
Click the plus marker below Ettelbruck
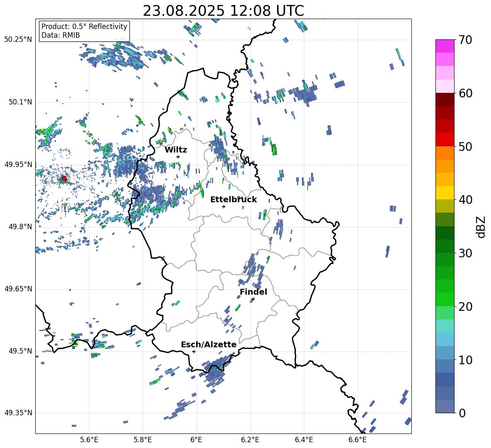tap(224, 206)
